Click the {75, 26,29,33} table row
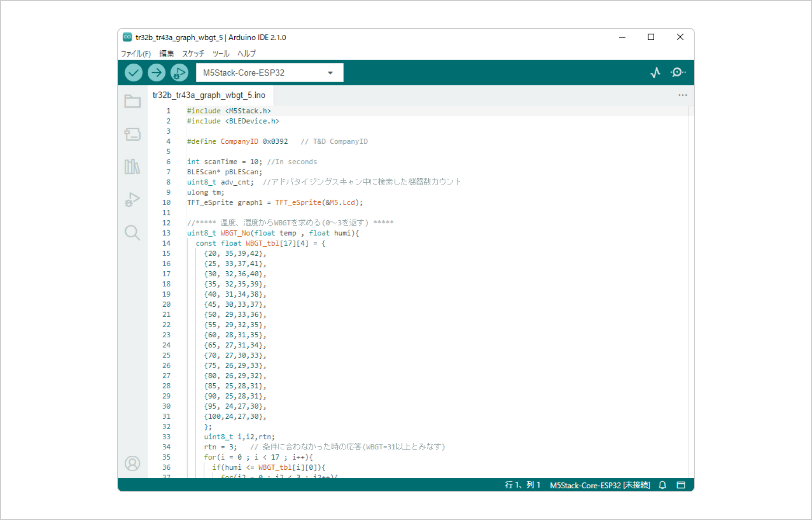Screen dimensions: 812x520 235,366
